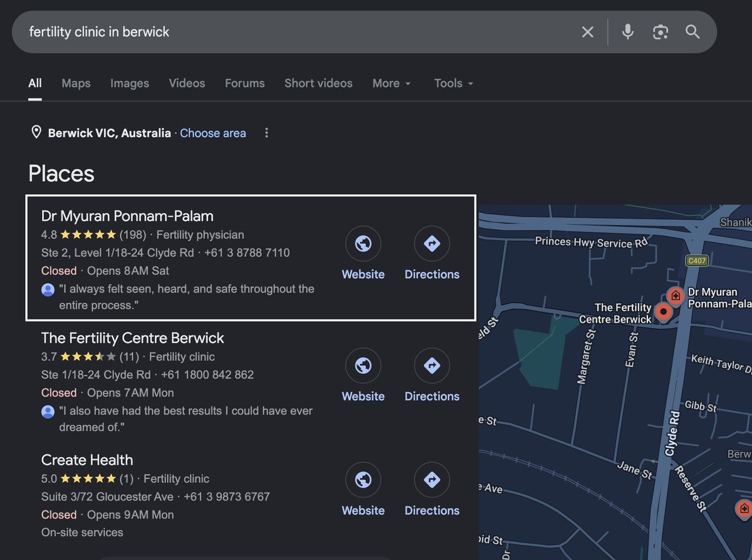The width and height of the screenshot is (752, 560).
Task: Click the "Opens 8AM Sat" hours text
Action: click(128, 271)
